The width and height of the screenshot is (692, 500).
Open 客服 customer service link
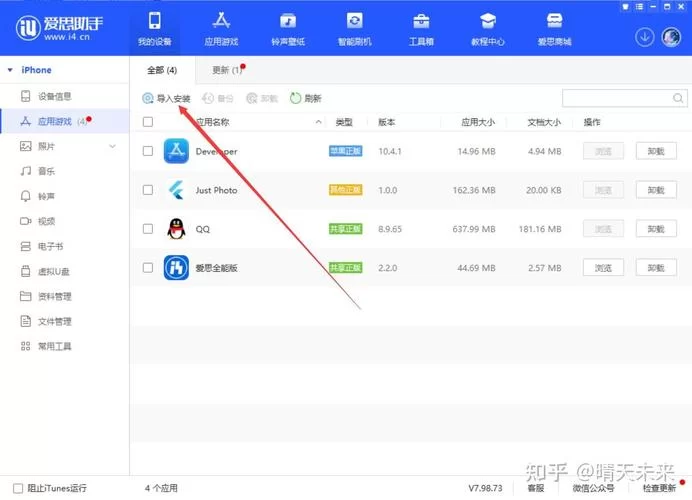[535, 488]
